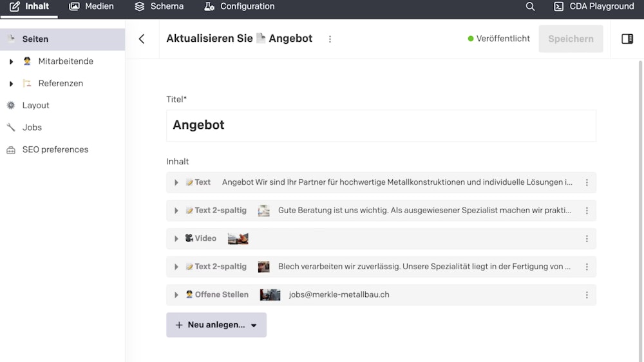
Task: Open options menu for Video block
Action: point(587,238)
